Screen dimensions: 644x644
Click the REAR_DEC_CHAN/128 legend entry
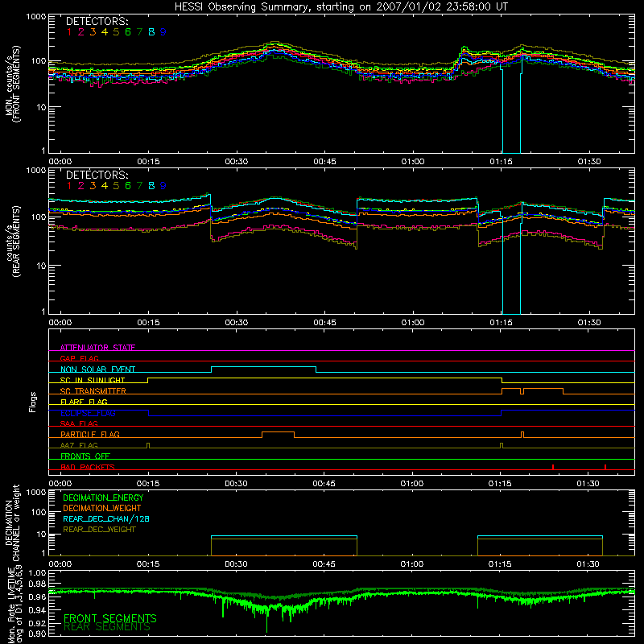coord(106,518)
